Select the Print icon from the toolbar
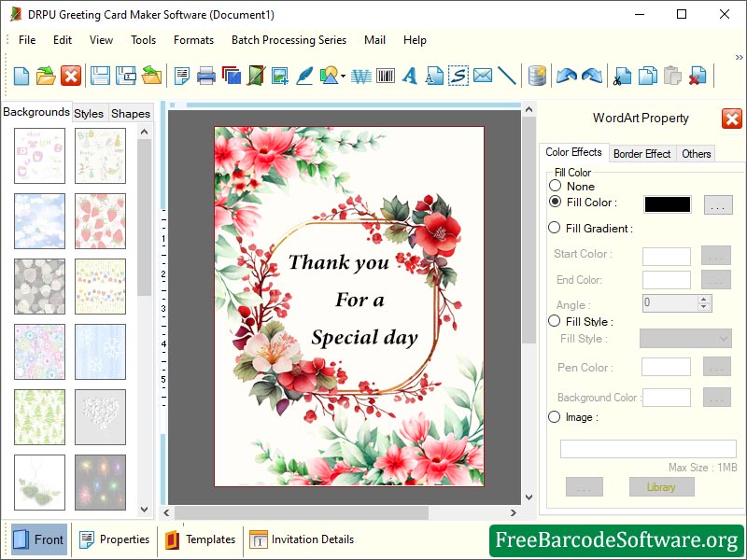 click(206, 77)
